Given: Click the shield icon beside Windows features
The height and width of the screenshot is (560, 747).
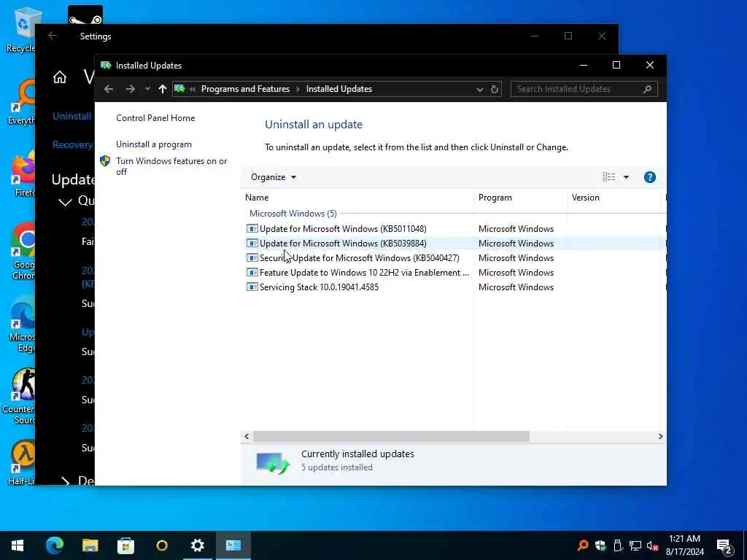Looking at the screenshot, I should [105, 161].
